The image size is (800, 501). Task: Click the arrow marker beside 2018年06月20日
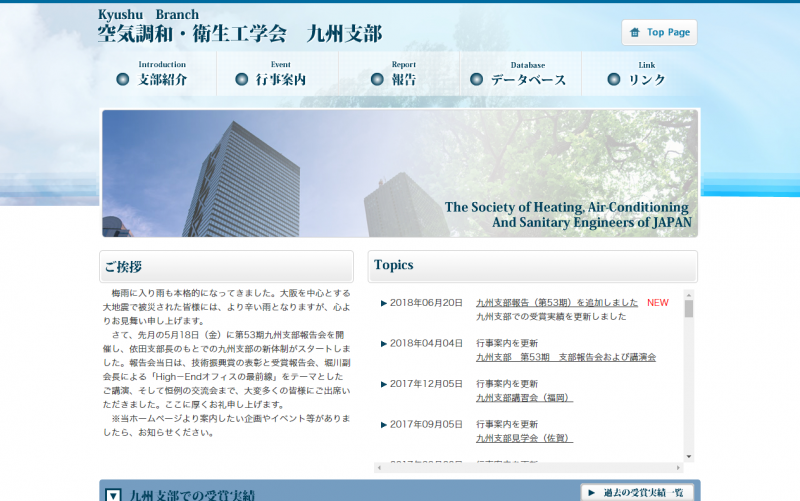click(x=384, y=303)
